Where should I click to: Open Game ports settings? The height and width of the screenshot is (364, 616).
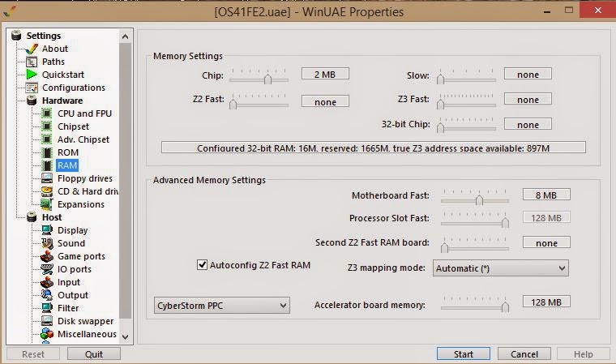coord(81,256)
